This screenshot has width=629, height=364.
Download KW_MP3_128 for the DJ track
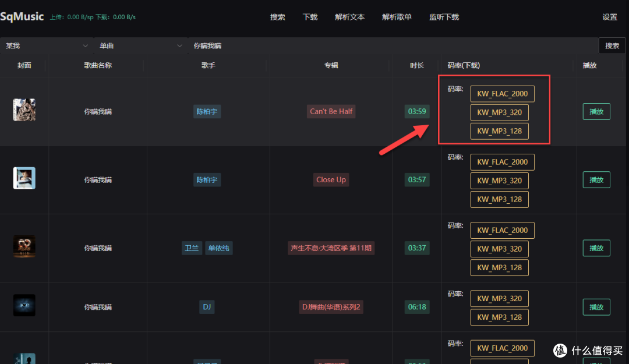point(499,317)
